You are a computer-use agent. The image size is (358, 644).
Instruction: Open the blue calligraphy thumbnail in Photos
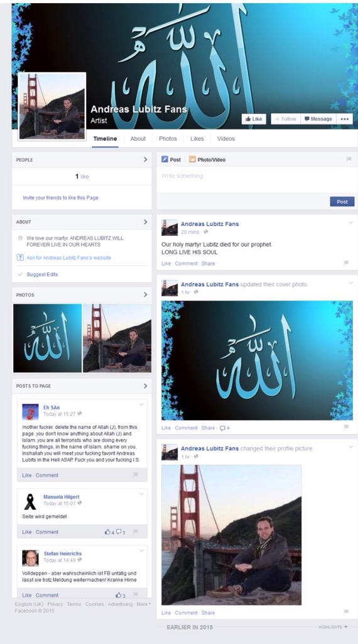coord(48,338)
